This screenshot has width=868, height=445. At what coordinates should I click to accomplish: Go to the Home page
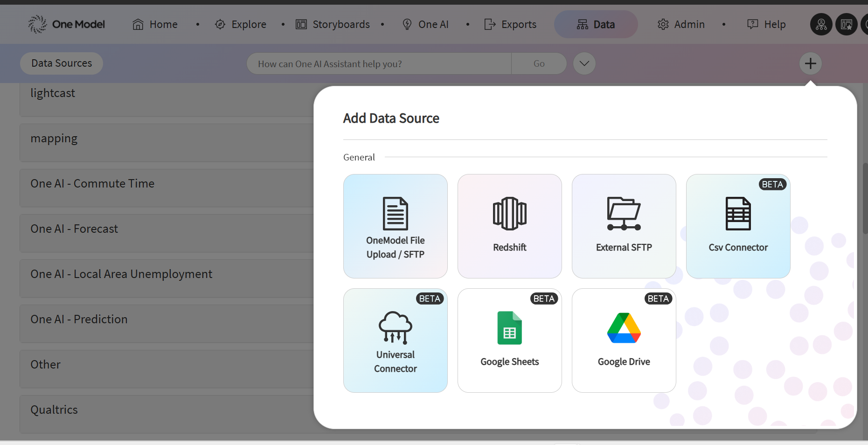pos(155,24)
